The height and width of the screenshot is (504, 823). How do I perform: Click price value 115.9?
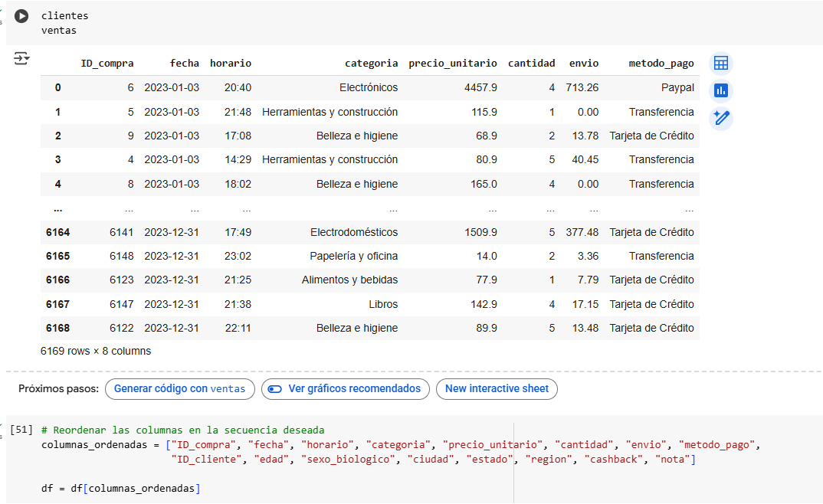click(484, 113)
